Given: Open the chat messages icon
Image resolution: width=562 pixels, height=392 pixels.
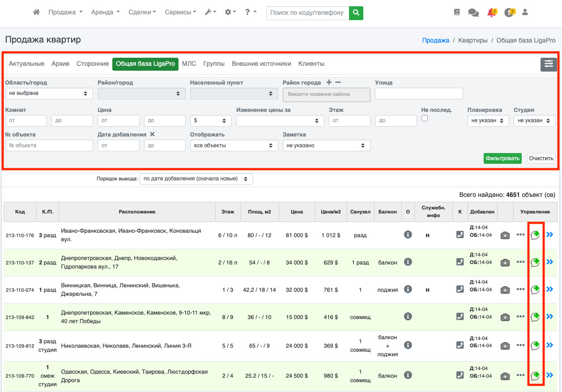Looking at the screenshot, I should point(473,13).
